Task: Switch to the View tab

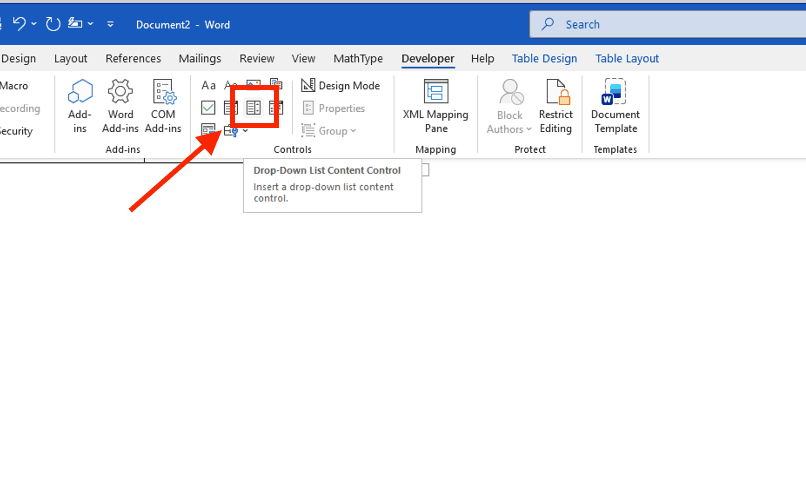Action: pyautogui.click(x=303, y=59)
